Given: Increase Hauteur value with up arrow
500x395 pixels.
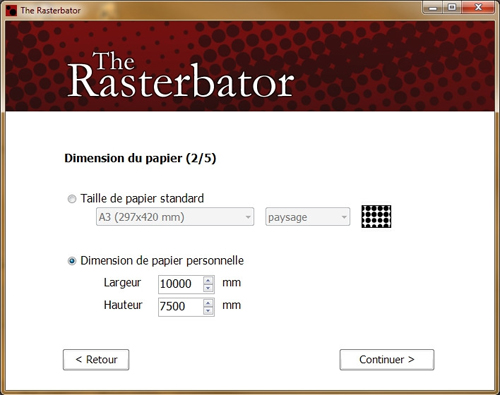Looking at the screenshot, I should point(208,303).
